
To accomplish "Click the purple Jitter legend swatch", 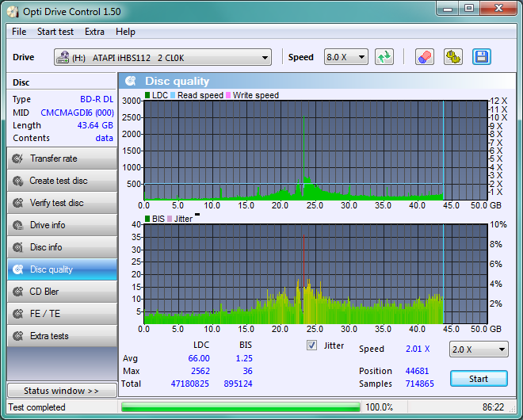I will (170, 219).
